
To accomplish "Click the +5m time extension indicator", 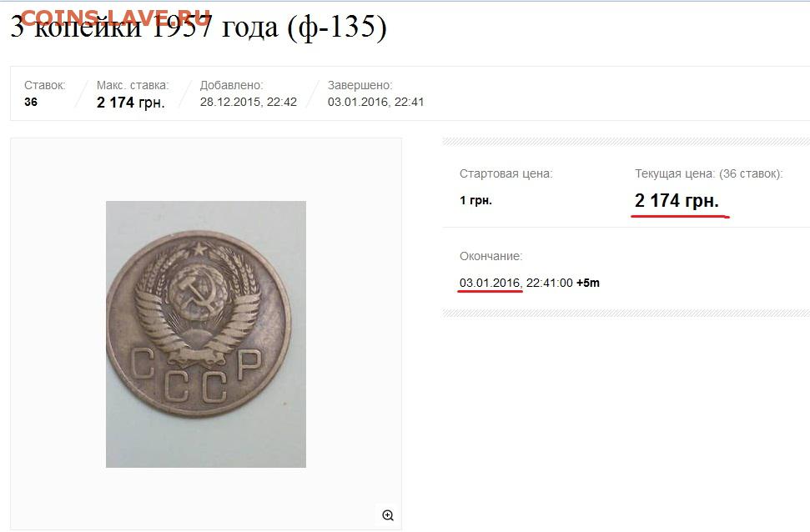I will pos(588,283).
